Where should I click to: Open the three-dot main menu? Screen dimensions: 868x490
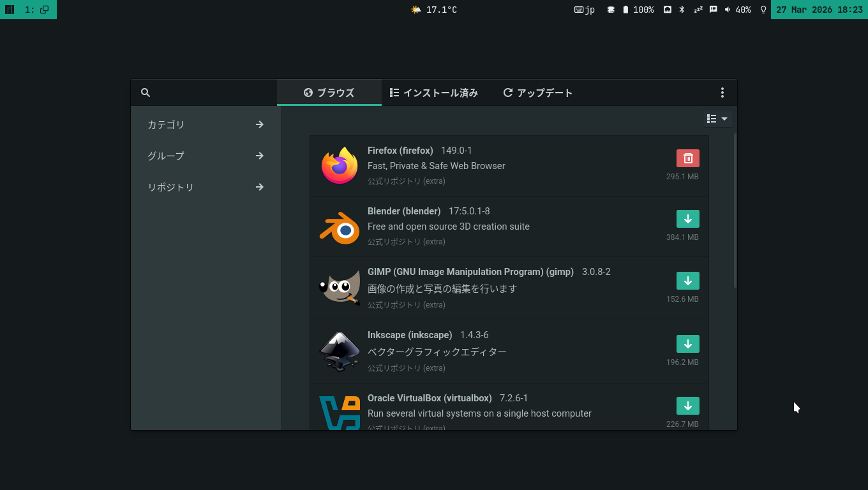tap(722, 93)
